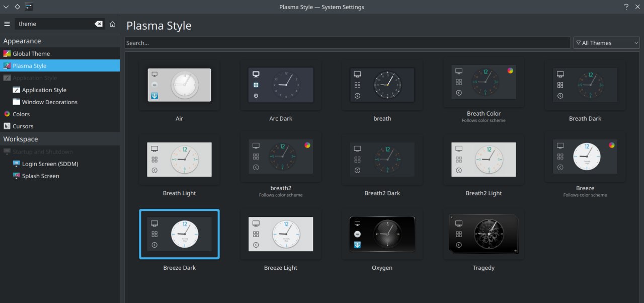Select the Breath2 Dark theme thumbnail
This screenshot has height=303, width=644.
click(382, 159)
